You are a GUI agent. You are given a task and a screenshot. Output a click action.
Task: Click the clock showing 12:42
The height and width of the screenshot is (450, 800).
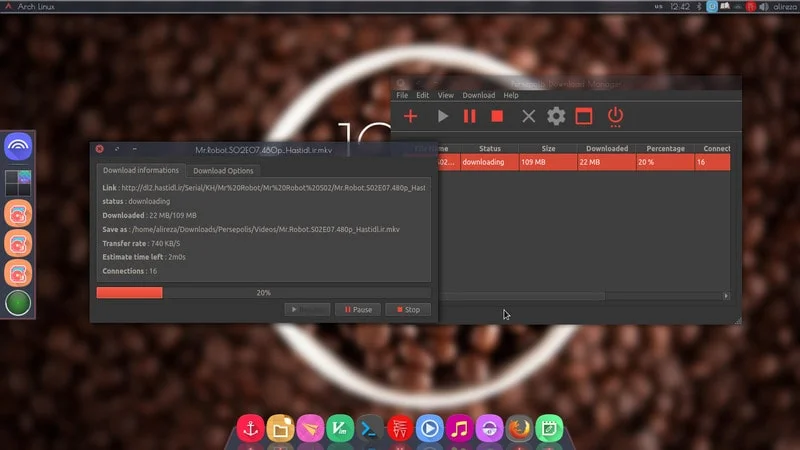pos(680,7)
